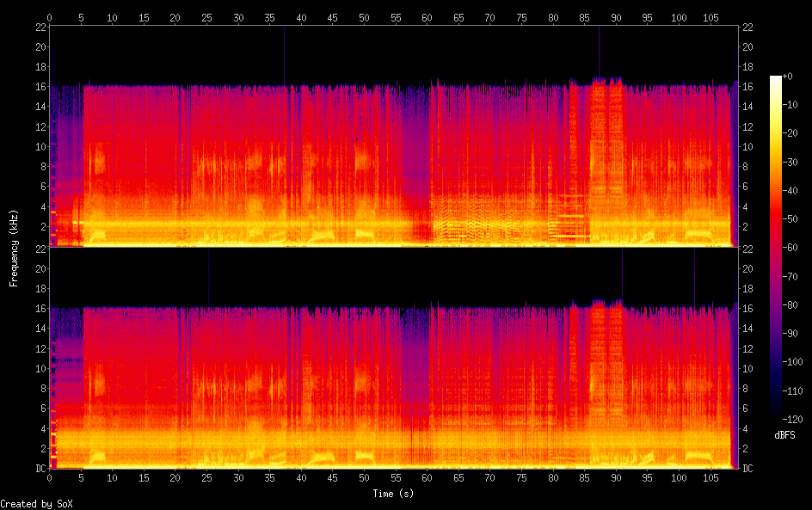Click the -60 level on color scale
Viewport: 812px width, 510px height.
790,248
